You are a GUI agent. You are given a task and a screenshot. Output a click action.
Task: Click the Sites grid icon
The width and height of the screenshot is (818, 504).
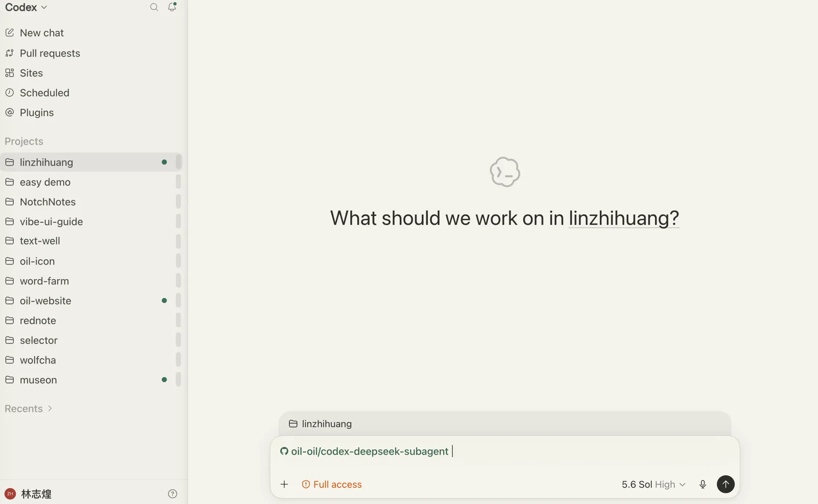(x=9, y=73)
